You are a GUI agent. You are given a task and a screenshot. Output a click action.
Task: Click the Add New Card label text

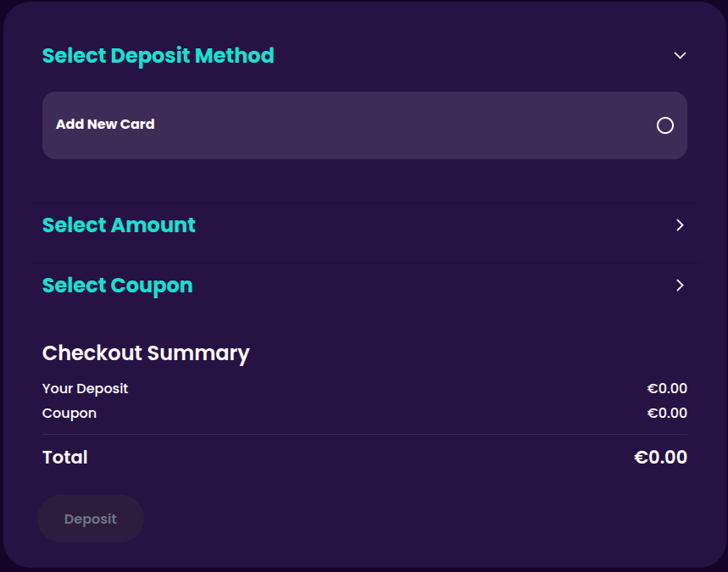click(105, 125)
